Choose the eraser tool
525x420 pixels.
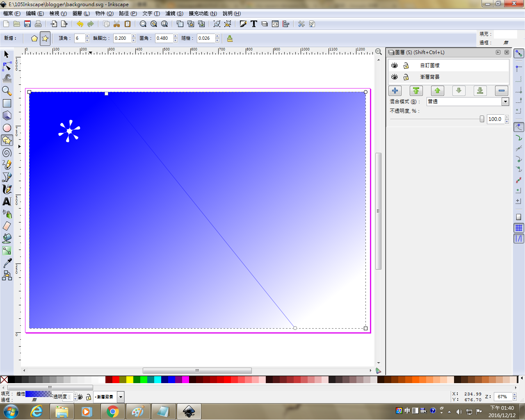pos(7,226)
